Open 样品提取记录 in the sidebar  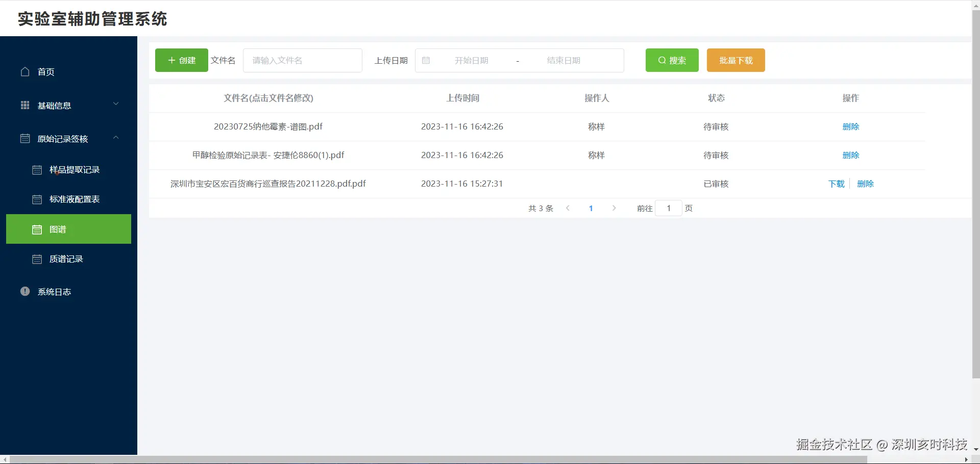(68, 170)
